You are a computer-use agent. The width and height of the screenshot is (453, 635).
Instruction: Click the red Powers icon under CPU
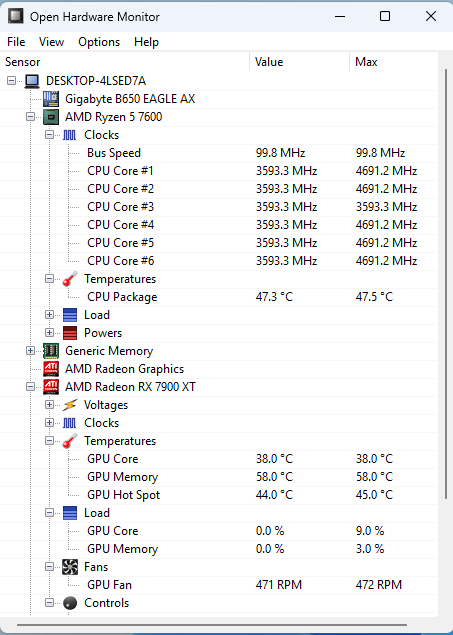click(x=70, y=333)
